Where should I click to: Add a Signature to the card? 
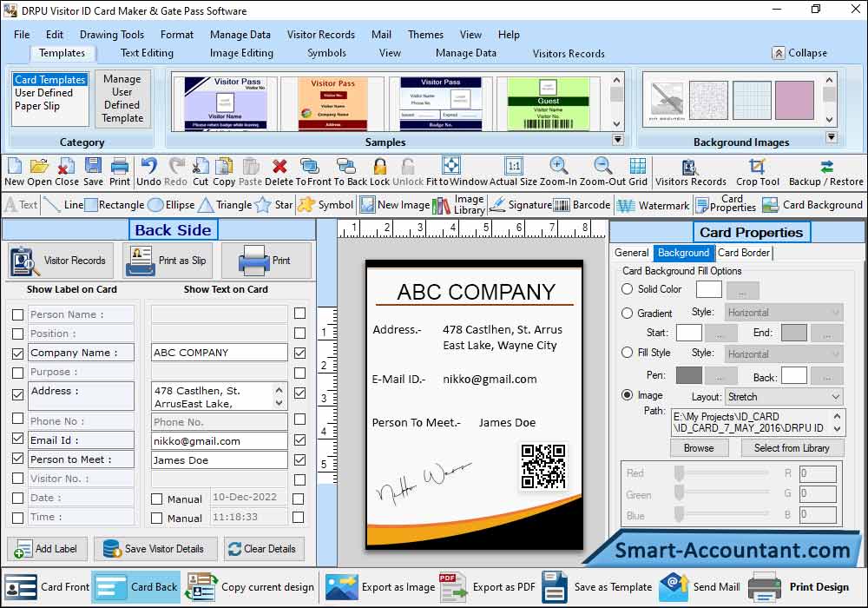(521, 205)
